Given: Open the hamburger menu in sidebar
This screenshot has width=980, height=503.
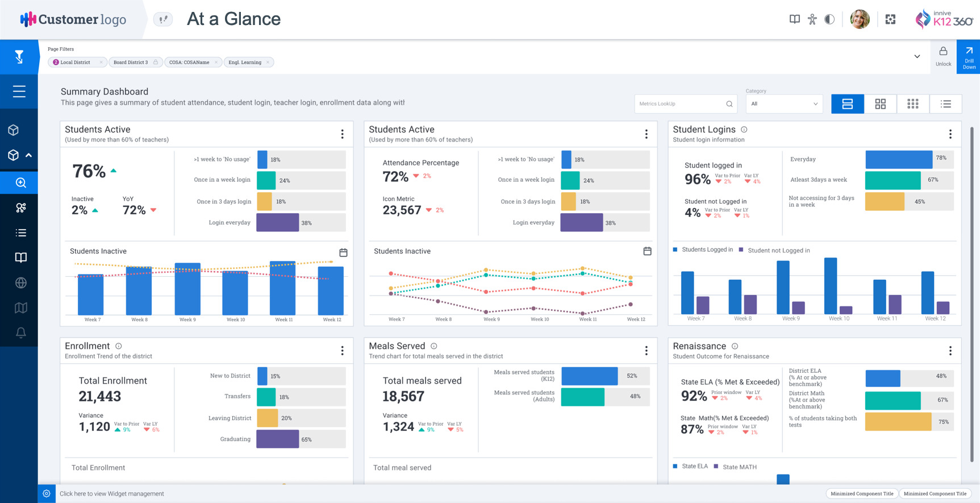Looking at the screenshot, I should pos(19,91).
